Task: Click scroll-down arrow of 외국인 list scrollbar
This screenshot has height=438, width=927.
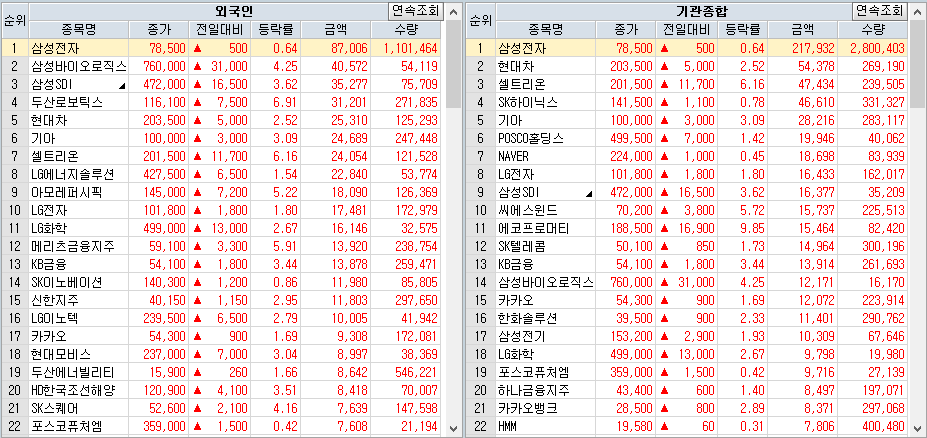Action: click(453, 429)
